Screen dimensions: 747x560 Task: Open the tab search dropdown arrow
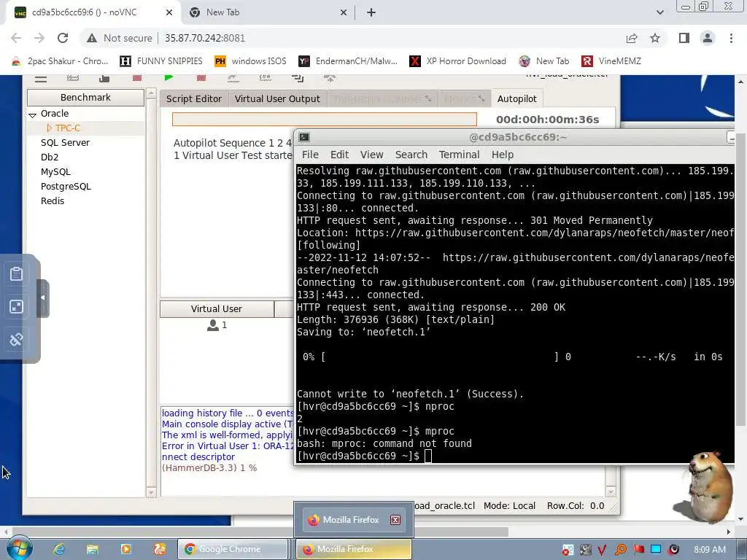pyautogui.click(x=659, y=12)
